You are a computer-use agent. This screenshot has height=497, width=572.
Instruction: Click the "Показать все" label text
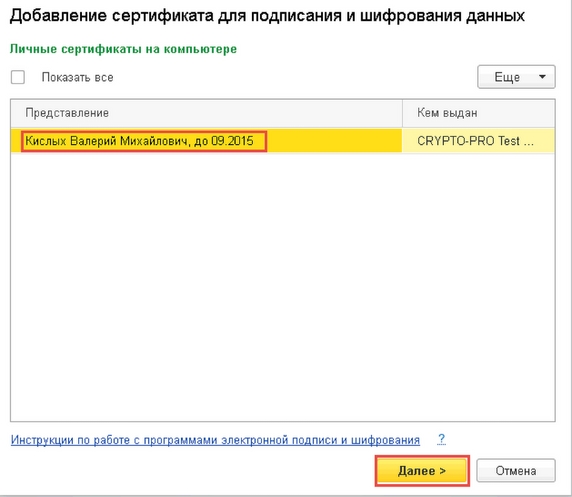tap(77, 77)
